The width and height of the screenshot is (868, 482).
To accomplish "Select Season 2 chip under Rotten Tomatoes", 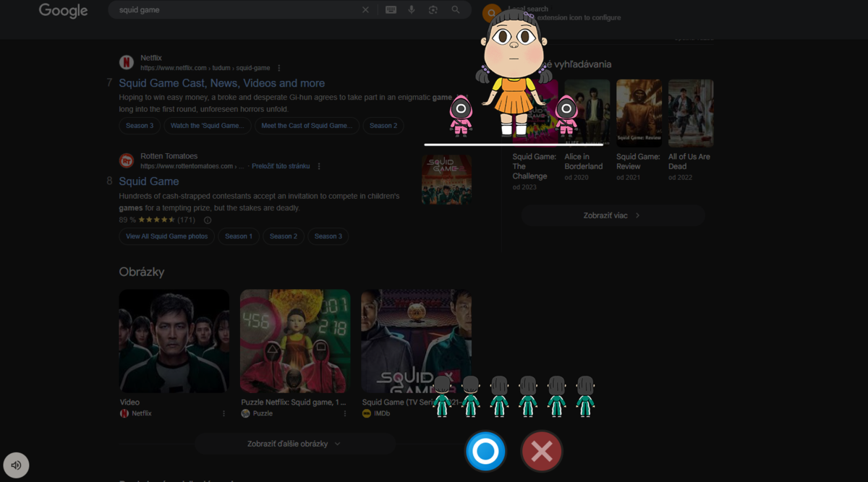I will [x=284, y=236].
